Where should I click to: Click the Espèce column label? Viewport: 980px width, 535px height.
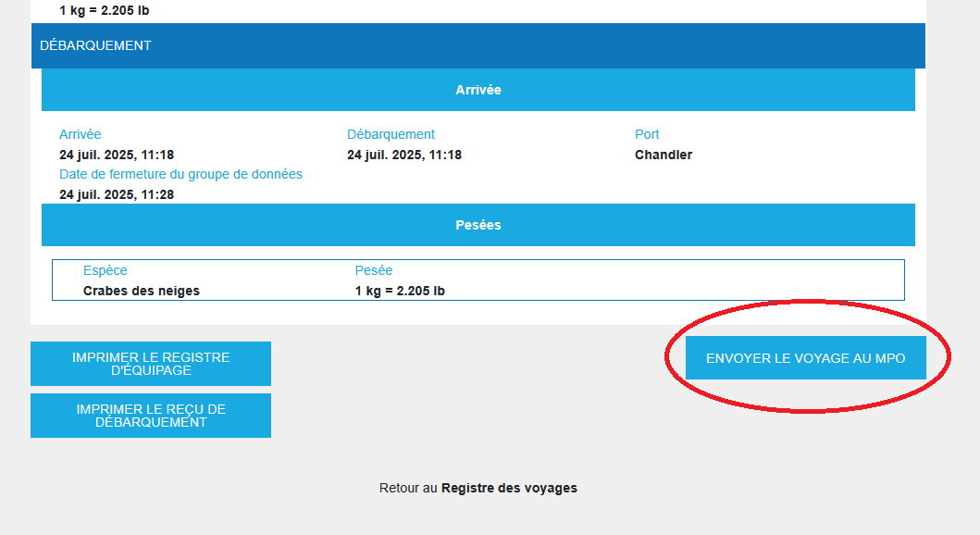(x=105, y=270)
